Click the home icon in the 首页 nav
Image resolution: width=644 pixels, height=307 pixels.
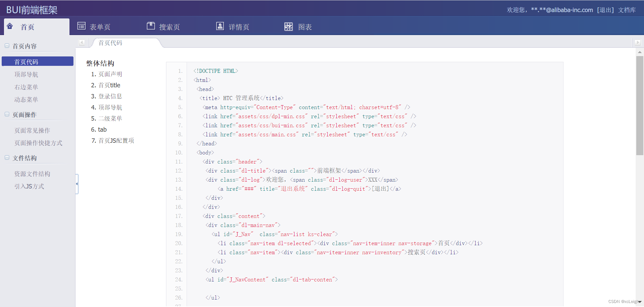click(x=10, y=26)
